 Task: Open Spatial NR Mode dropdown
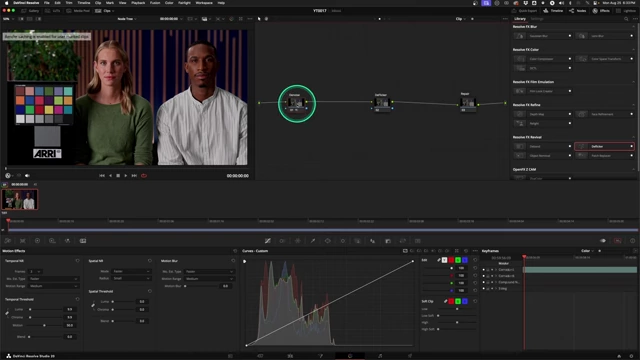131,271
